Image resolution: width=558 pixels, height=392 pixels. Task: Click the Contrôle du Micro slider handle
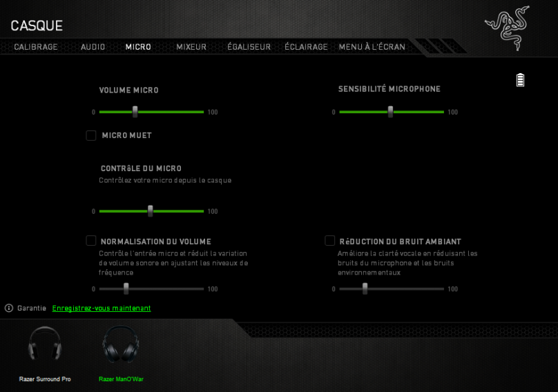[151, 211]
